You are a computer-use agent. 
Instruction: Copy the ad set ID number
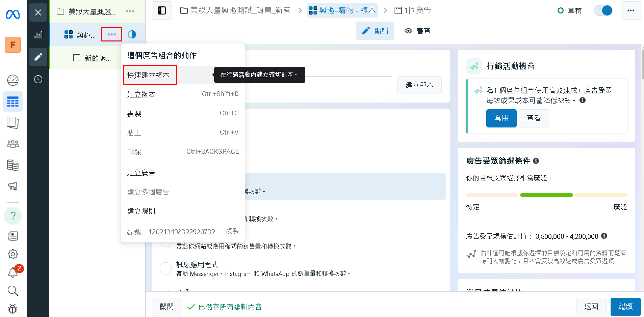coord(232,231)
